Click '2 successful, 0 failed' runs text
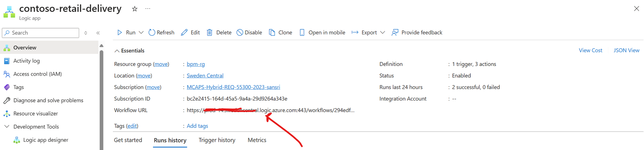This screenshot has width=644, height=150. [x=476, y=87]
